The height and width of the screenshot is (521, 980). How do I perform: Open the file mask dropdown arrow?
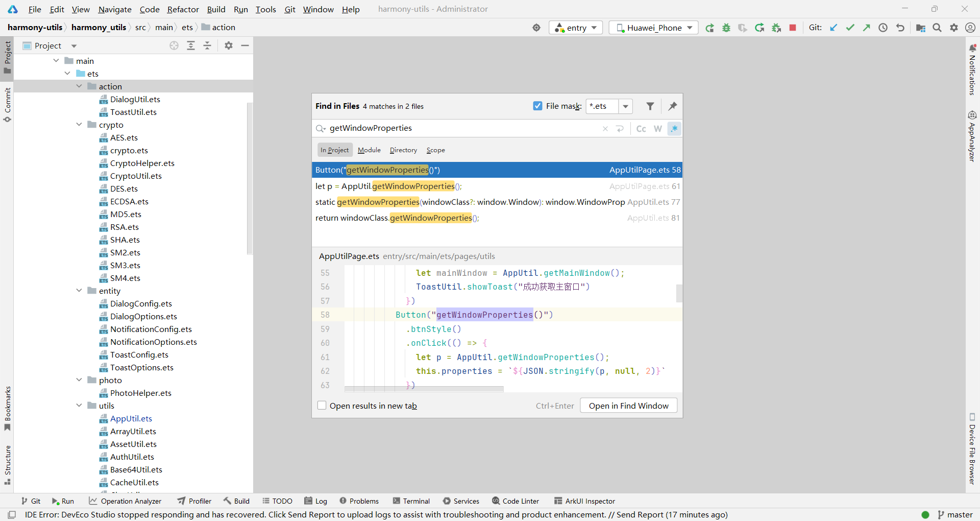[625, 106]
